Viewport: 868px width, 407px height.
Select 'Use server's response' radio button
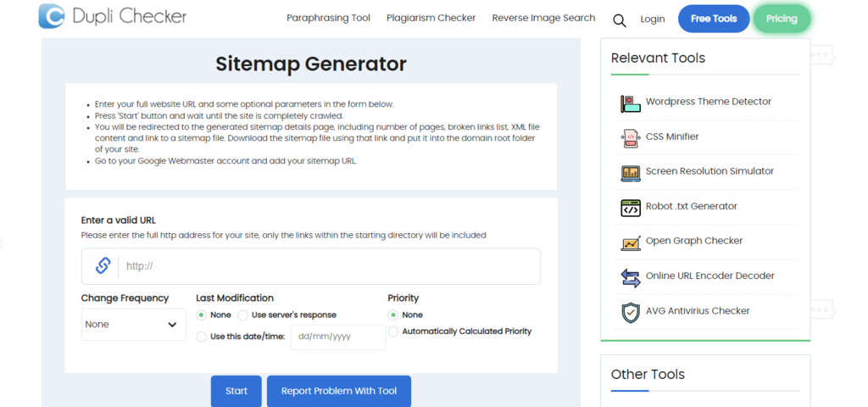point(243,315)
